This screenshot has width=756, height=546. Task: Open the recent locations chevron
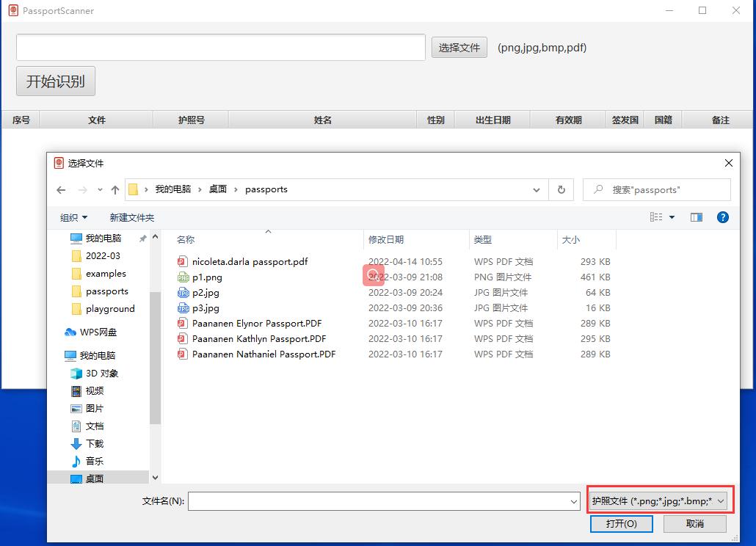click(100, 190)
